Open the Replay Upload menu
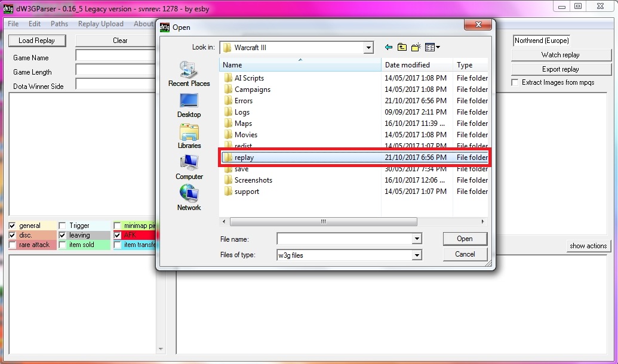The width and height of the screenshot is (618, 364). point(100,24)
